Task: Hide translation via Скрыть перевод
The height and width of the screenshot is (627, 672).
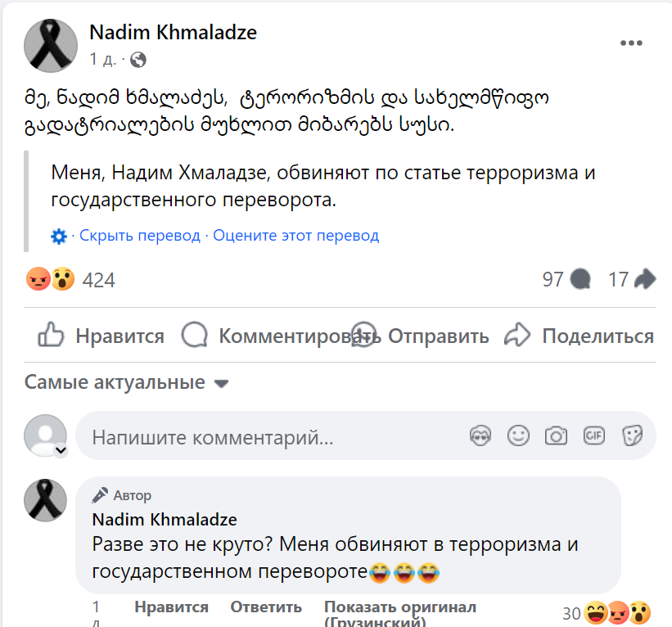Action: click(x=140, y=236)
